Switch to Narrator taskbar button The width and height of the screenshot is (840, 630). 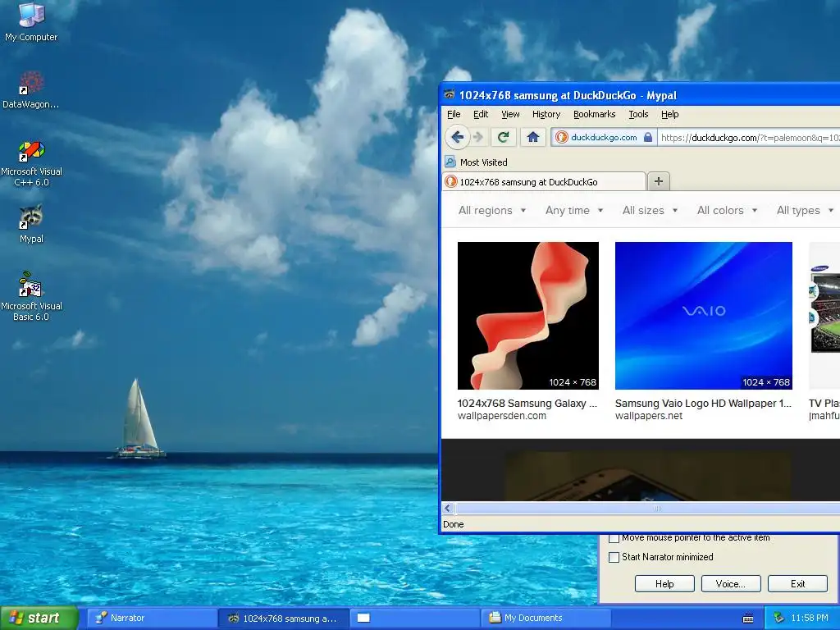pyautogui.click(x=152, y=618)
